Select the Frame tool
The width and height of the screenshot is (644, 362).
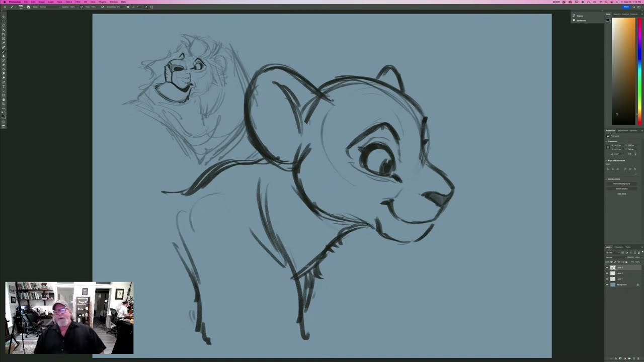coord(4,38)
